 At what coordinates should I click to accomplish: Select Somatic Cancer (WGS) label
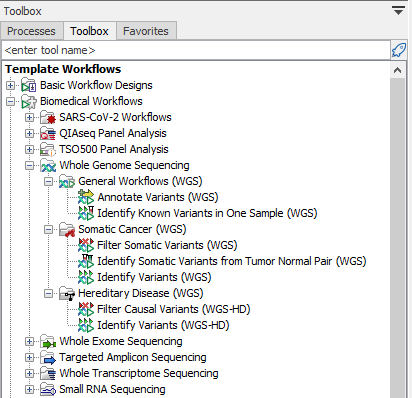132,229
